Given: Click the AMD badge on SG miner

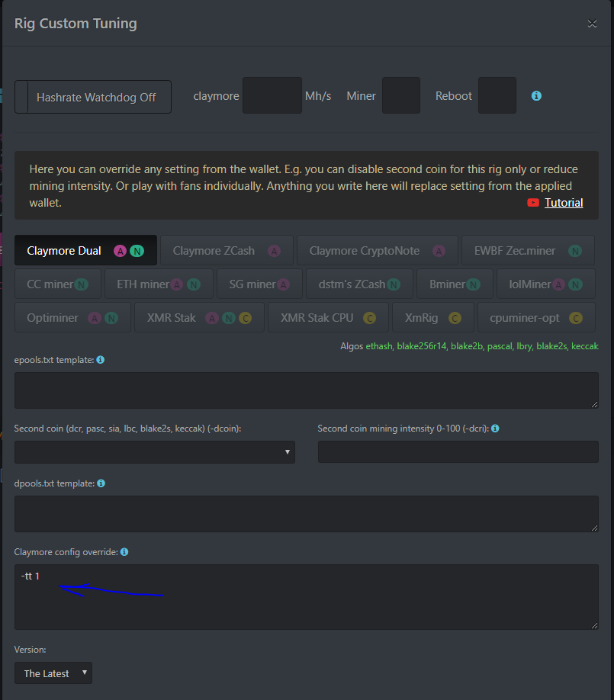Looking at the screenshot, I should pyautogui.click(x=283, y=284).
